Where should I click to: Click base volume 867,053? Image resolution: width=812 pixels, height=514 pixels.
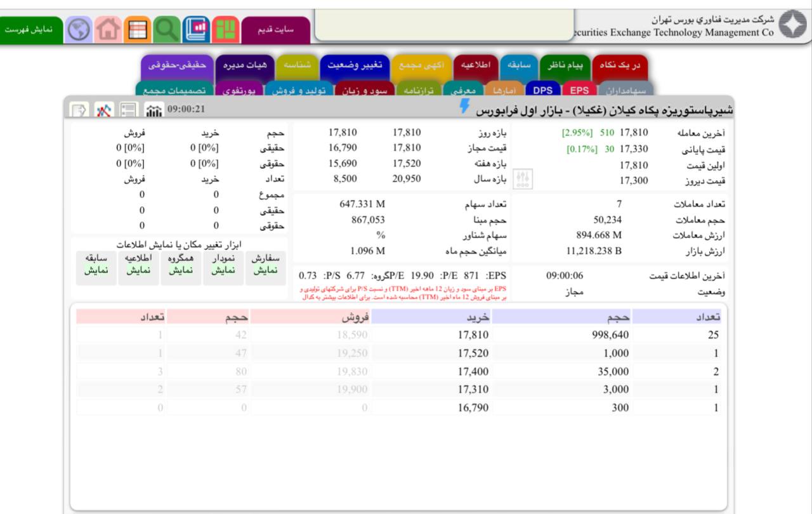click(368, 220)
